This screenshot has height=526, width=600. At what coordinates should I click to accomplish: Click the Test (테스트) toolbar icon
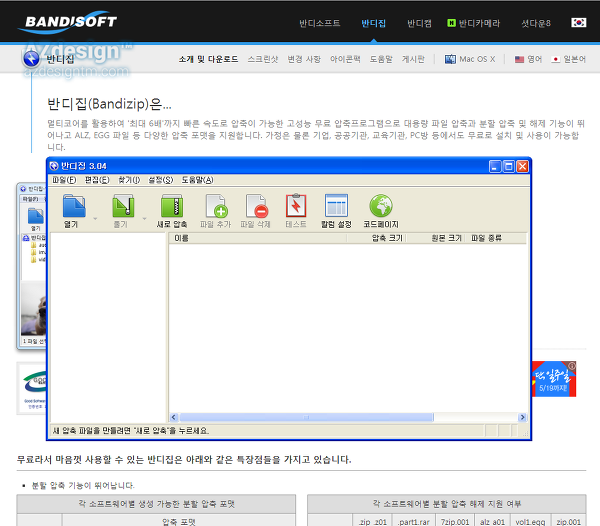point(296,206)
